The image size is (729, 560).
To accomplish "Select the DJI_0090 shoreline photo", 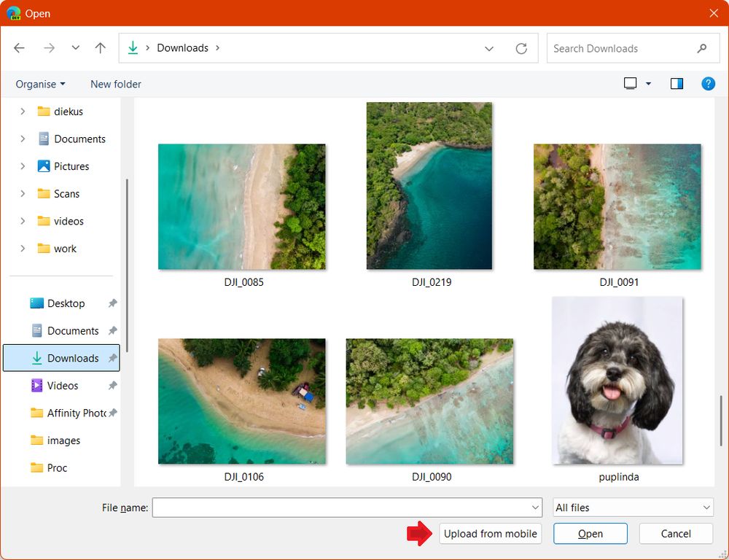I will click(429, 401).
